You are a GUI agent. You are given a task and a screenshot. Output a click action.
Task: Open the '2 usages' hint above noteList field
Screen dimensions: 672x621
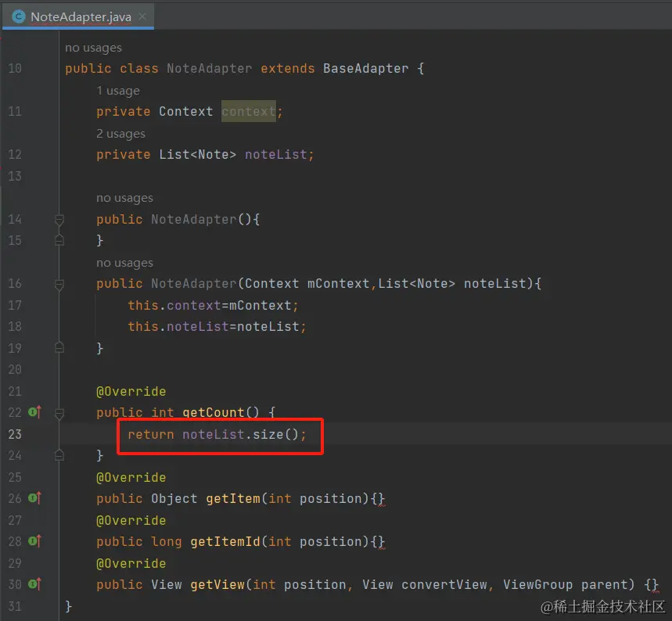120,134
